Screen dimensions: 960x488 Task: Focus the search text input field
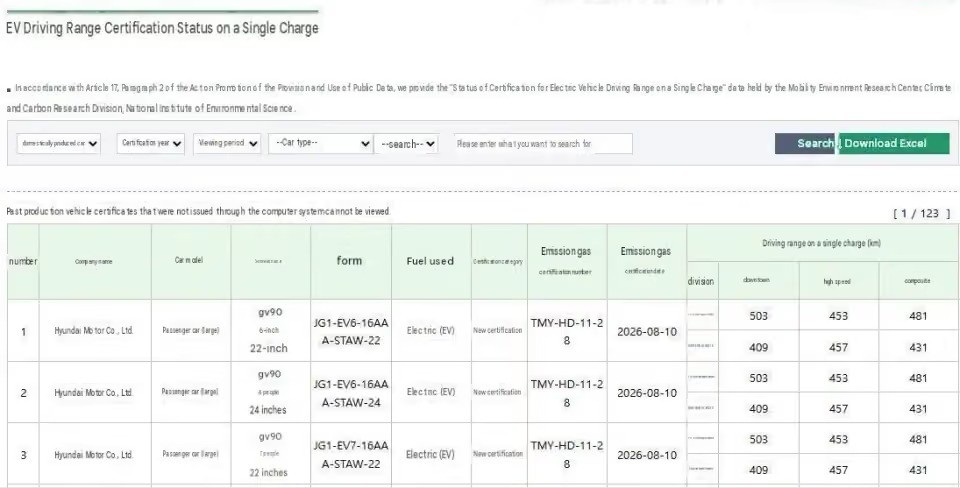point(543,144)
